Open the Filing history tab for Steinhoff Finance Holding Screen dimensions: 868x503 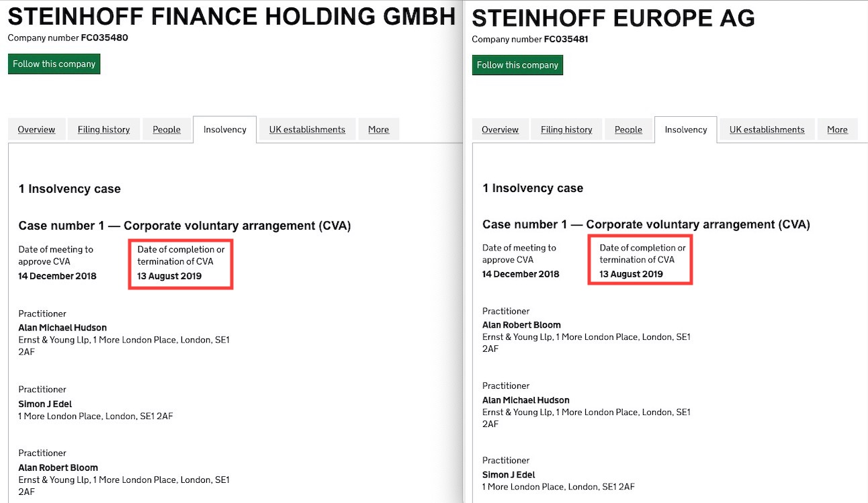click(x=103, y=129)
